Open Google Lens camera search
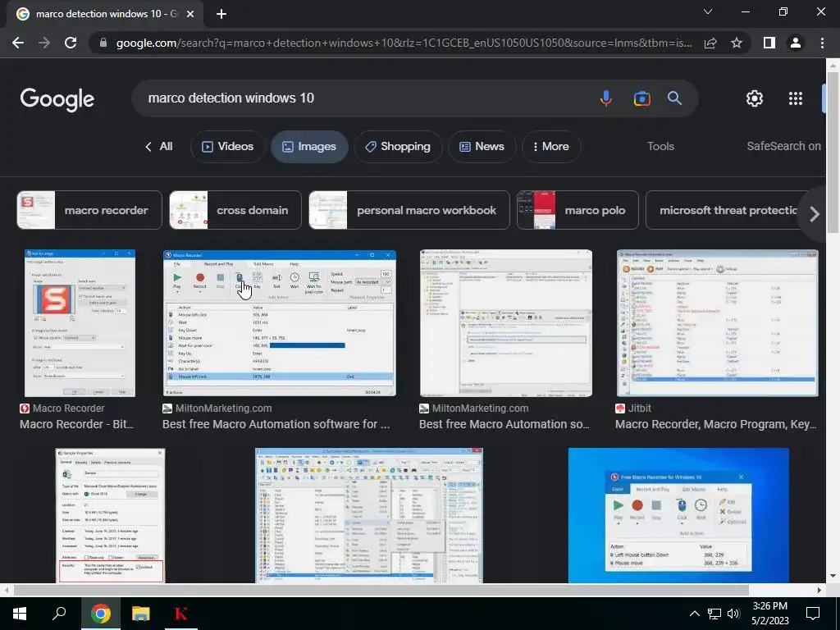The image size is (840, 630). pyautogui.click(x=641, y=98)
